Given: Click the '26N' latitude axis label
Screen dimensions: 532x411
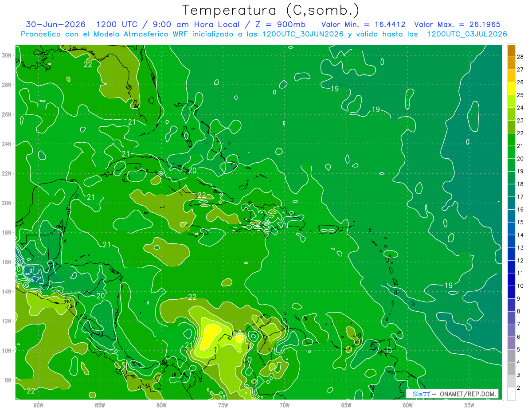Looking at the screenshot, I should pos(7,114).
